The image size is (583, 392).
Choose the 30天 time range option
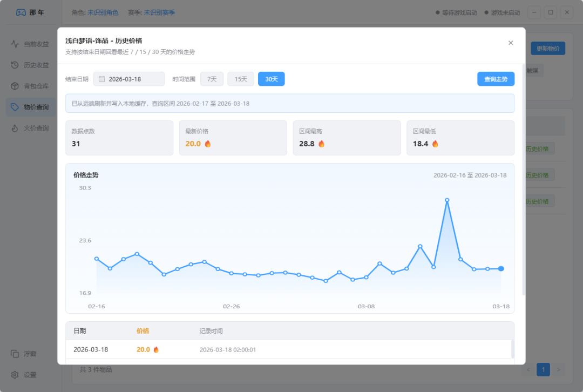pyautogui.click(x=271, y=79)
